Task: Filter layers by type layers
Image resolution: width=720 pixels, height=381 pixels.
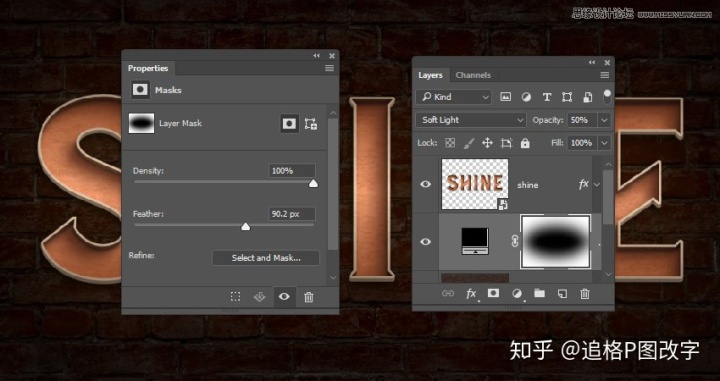Action: (x=546, y=97)
